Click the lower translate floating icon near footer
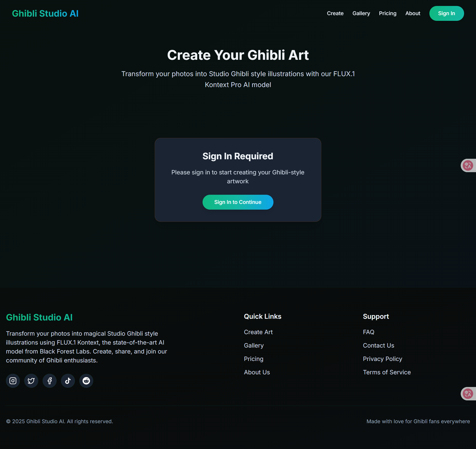 pos(468,393)
